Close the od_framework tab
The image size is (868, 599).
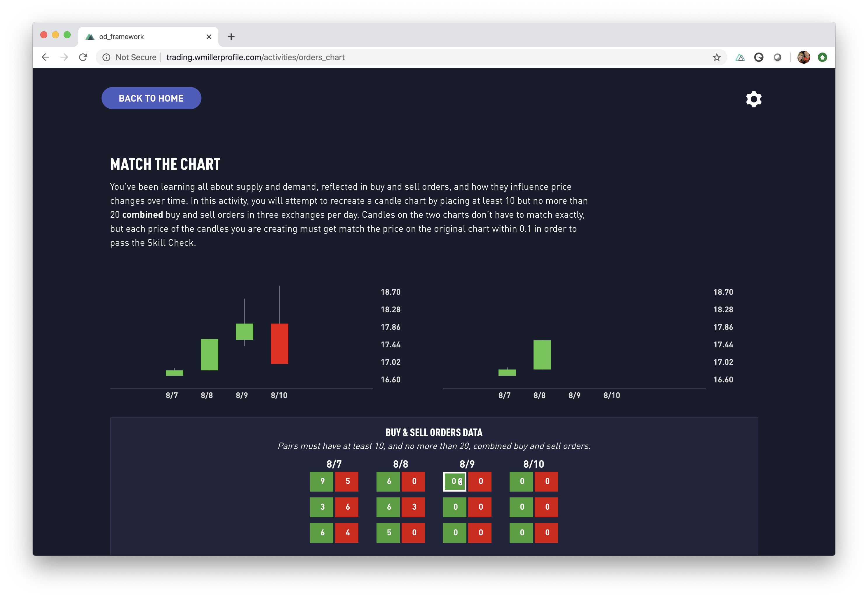(209, 37)
